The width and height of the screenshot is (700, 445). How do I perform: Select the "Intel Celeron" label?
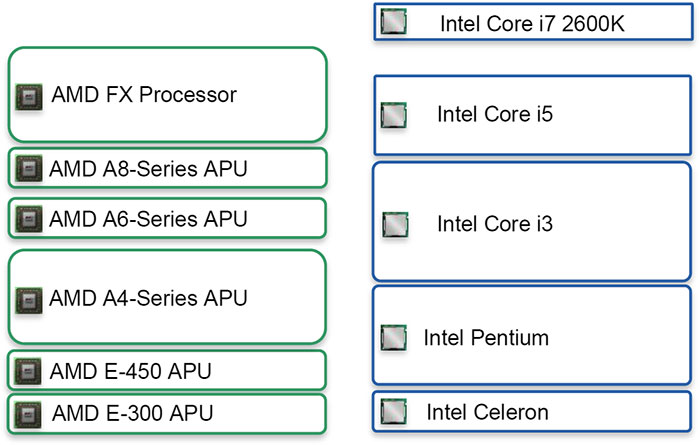(x=488, y=412)
